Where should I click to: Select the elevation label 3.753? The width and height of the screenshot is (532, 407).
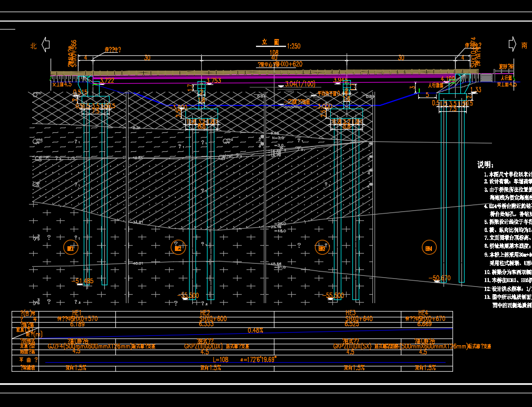(x=214, y=81)
